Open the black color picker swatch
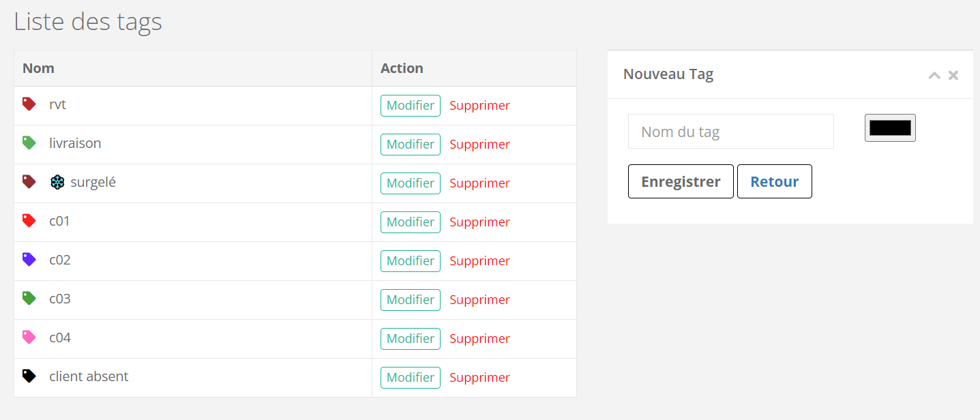Viewport: 980px width, 420px height. click(890, 128)
